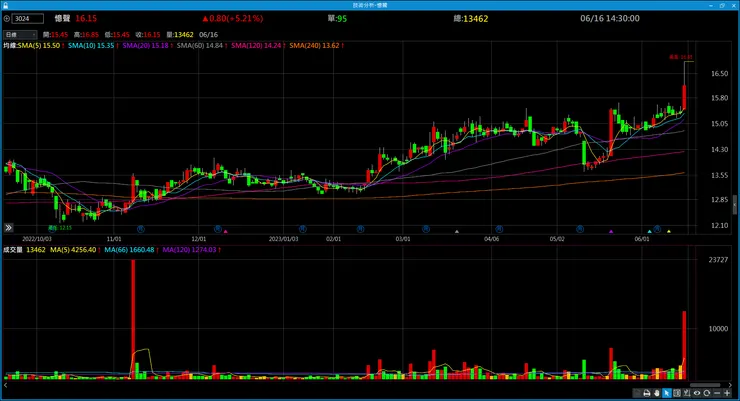This screenshot has width=740, height=401.
Task: Toggle the eye visibility icon
Action: click(x=697, y=393)
